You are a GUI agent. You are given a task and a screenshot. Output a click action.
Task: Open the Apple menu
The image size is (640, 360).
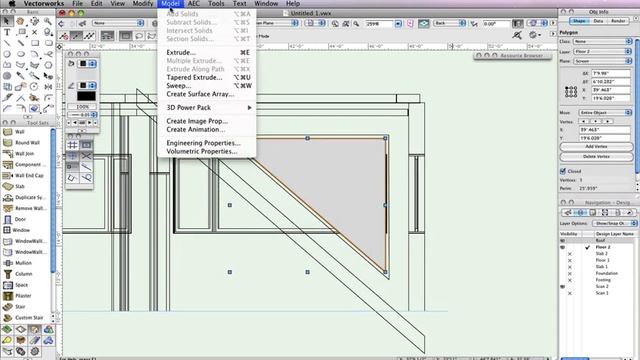tap(12, 4)
